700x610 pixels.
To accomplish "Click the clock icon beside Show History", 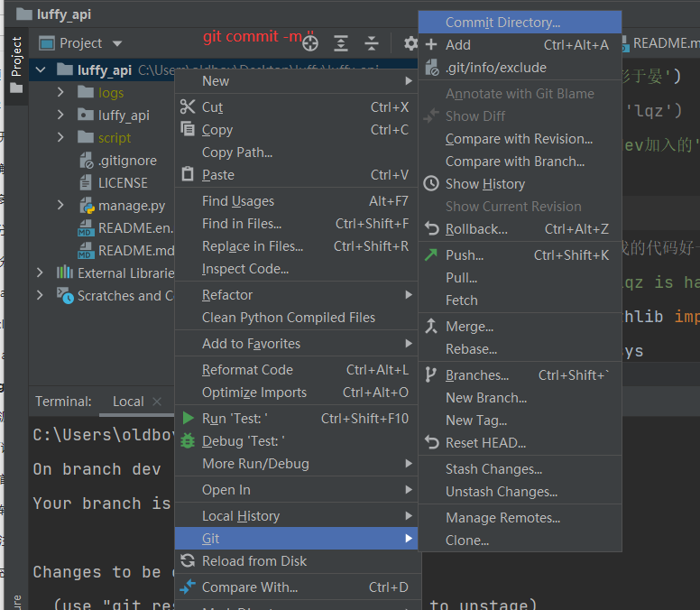I will 431,183.
